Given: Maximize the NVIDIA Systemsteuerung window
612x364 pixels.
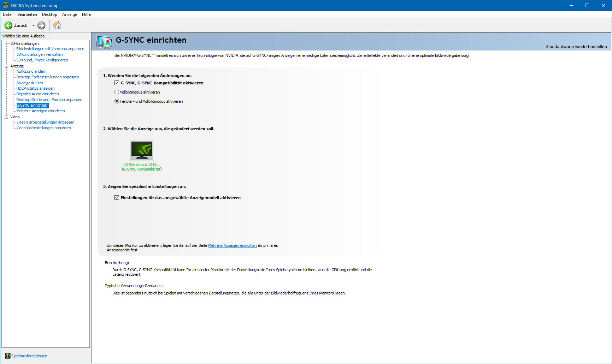Looking at the screenshot, I should click(x=587, y=5).
